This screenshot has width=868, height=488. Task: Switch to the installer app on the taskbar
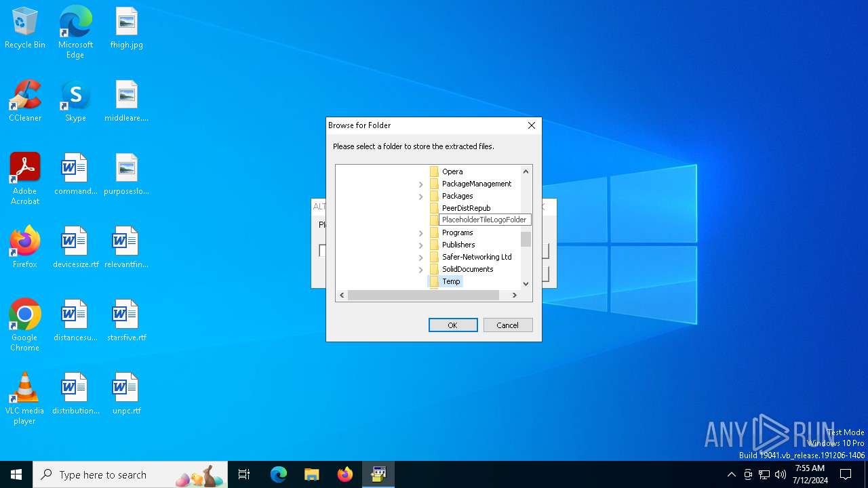[378, 474]
